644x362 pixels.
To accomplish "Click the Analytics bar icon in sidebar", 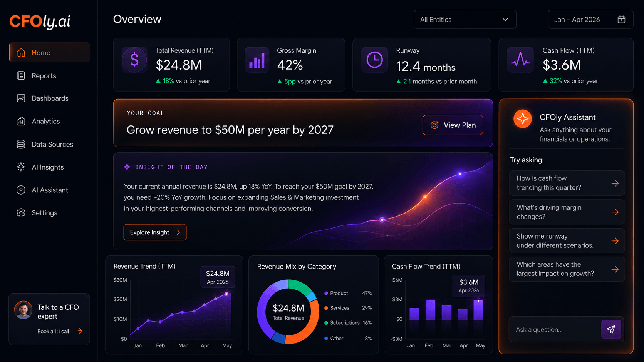I will coord(21,121).
